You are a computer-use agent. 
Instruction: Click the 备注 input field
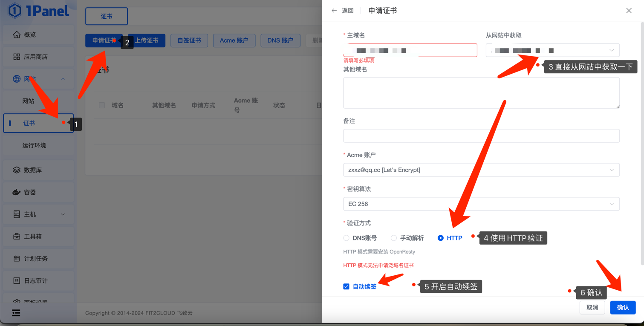(x=481, y=136)
